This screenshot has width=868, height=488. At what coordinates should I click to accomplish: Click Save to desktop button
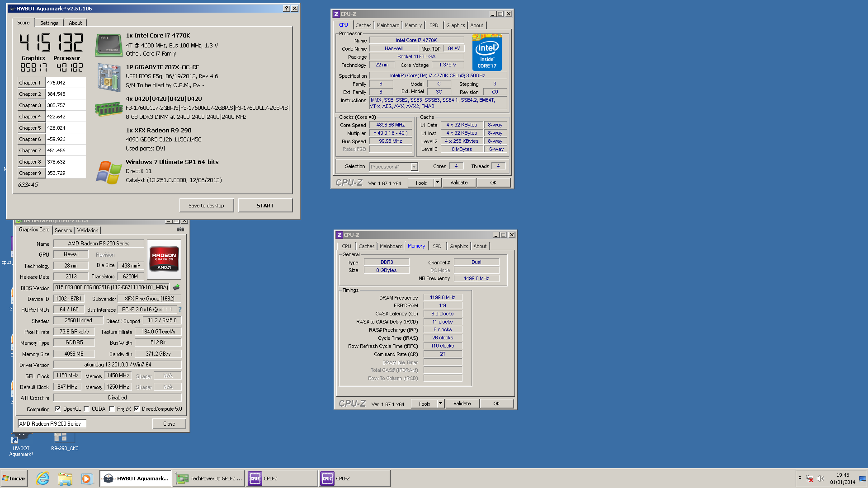[x=206, y=206]
